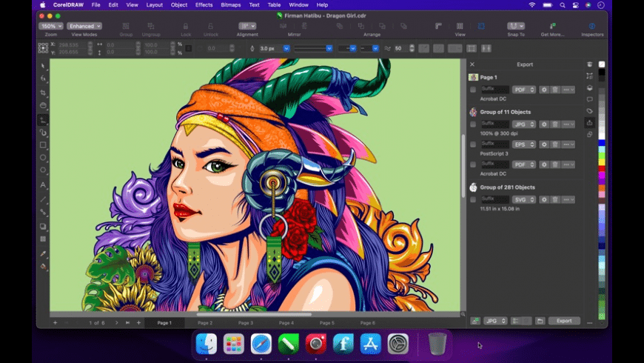Pick the red color swatch in palette

[602, 168]
